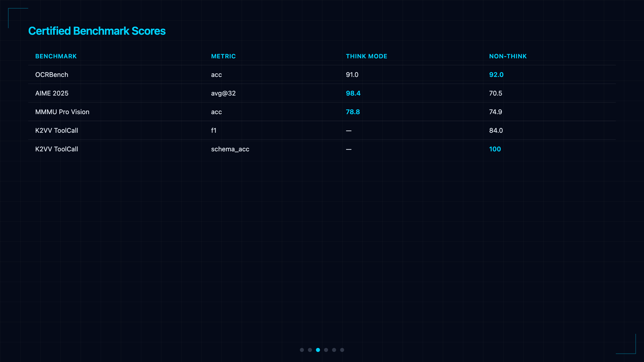Viewport: 644px width, 362px height.
Task: Click the 84.0 non-think score
Action: point(496,130)
